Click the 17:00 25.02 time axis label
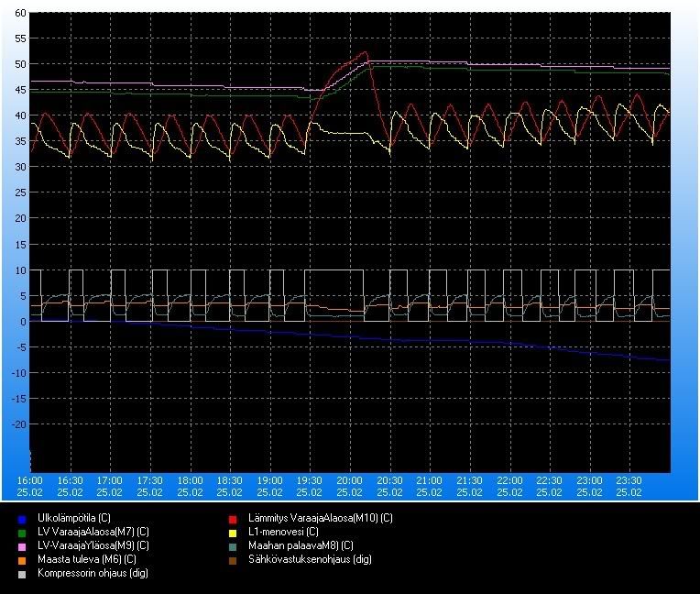 (109, 487)
